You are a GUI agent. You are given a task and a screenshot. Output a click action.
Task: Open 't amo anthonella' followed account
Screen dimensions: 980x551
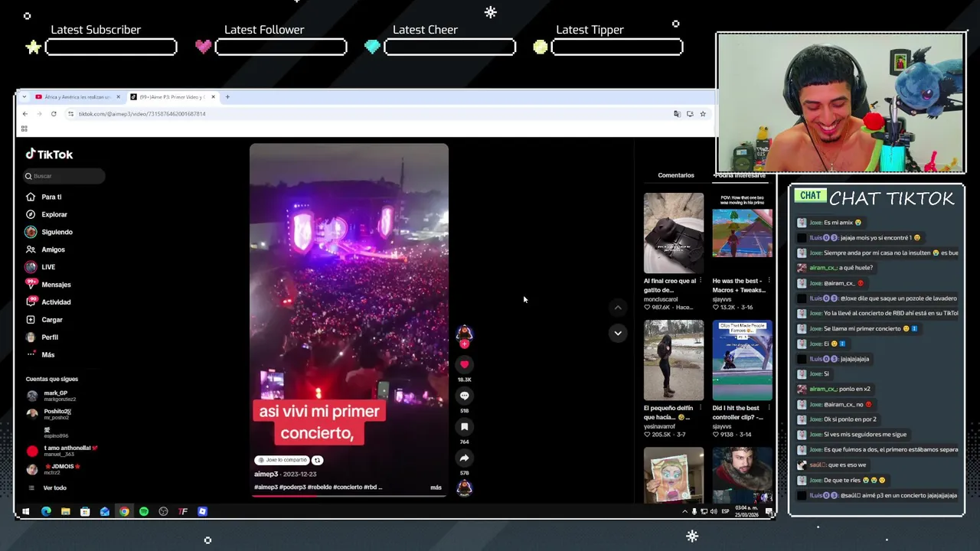coord(63,452)
